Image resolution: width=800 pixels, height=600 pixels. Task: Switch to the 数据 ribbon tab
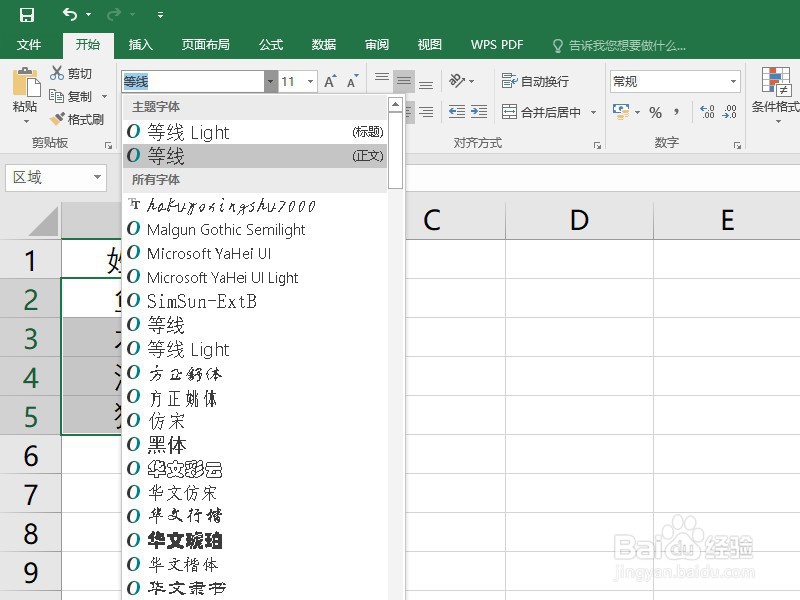(323, 45)
